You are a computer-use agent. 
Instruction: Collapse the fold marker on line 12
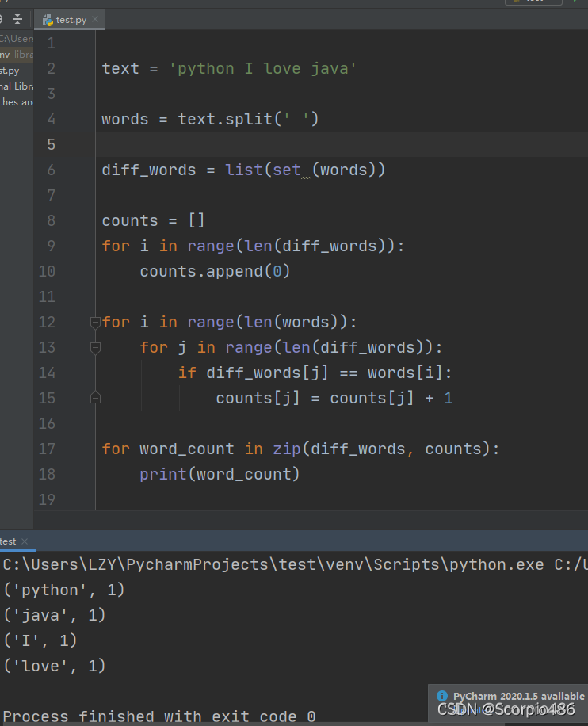click(95, 323)
